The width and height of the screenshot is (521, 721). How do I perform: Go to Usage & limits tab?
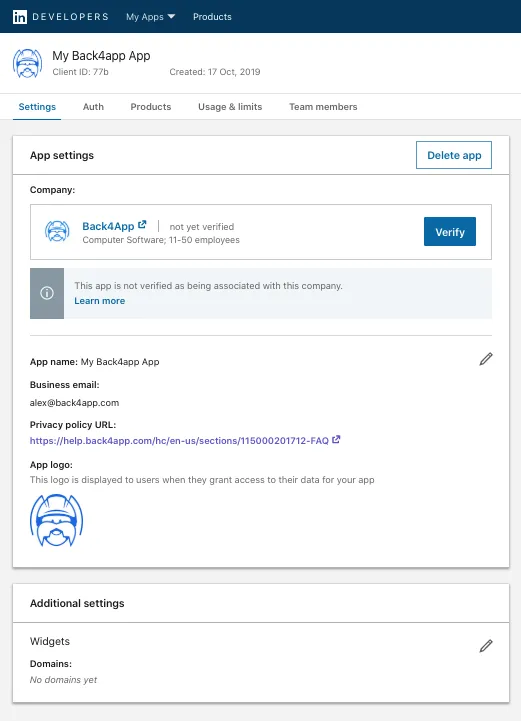click(x=230, y=107)
